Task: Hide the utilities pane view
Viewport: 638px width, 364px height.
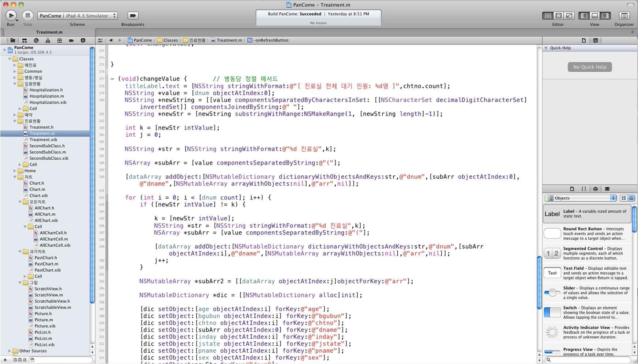Action: tap(605, 16)
